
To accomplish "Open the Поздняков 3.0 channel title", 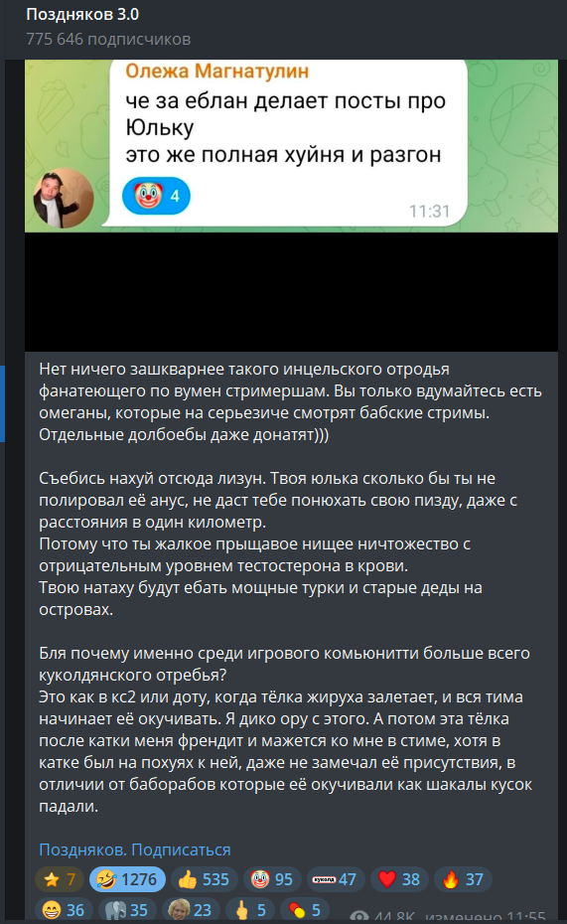I will [82, 14].
